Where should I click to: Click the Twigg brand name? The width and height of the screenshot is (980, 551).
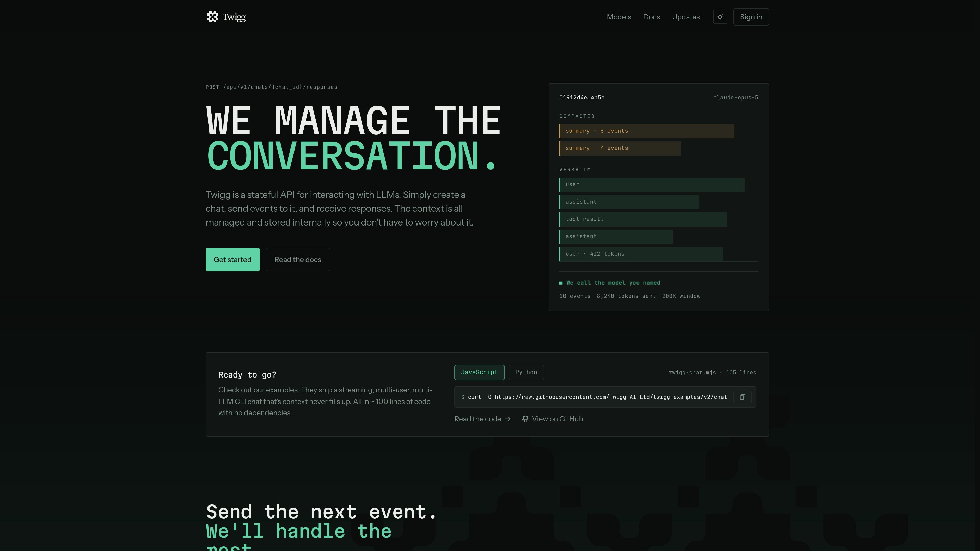click(x=234, y=17)
